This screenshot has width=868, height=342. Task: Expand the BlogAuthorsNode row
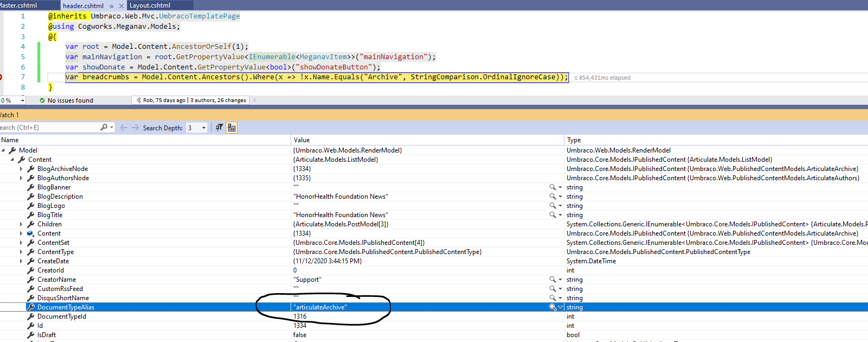coord(21,178)
